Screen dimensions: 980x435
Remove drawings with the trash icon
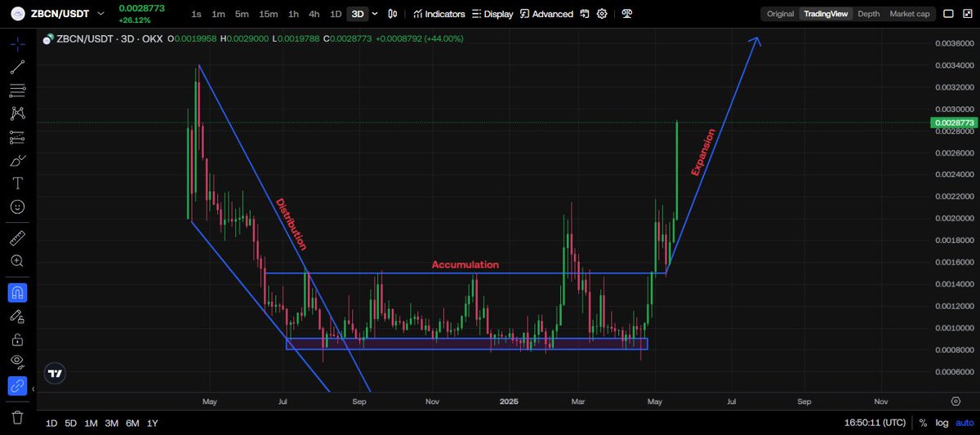point(17,416)
